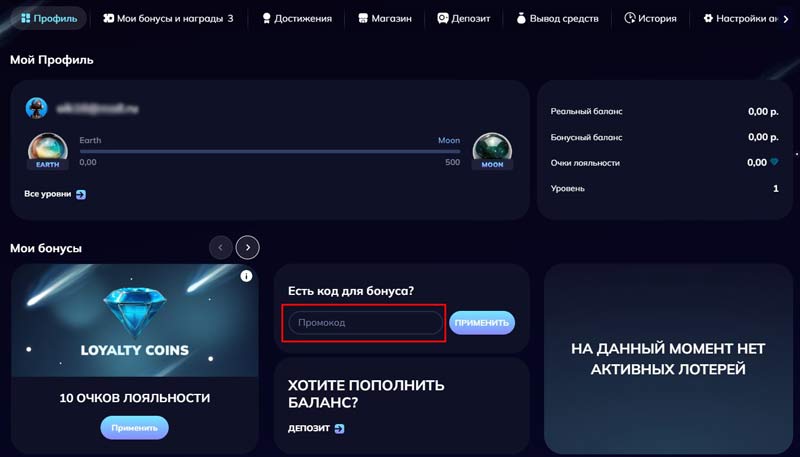Open the Профиль tab
Viewport: 800px width, 457px height.
coord(49,18)
